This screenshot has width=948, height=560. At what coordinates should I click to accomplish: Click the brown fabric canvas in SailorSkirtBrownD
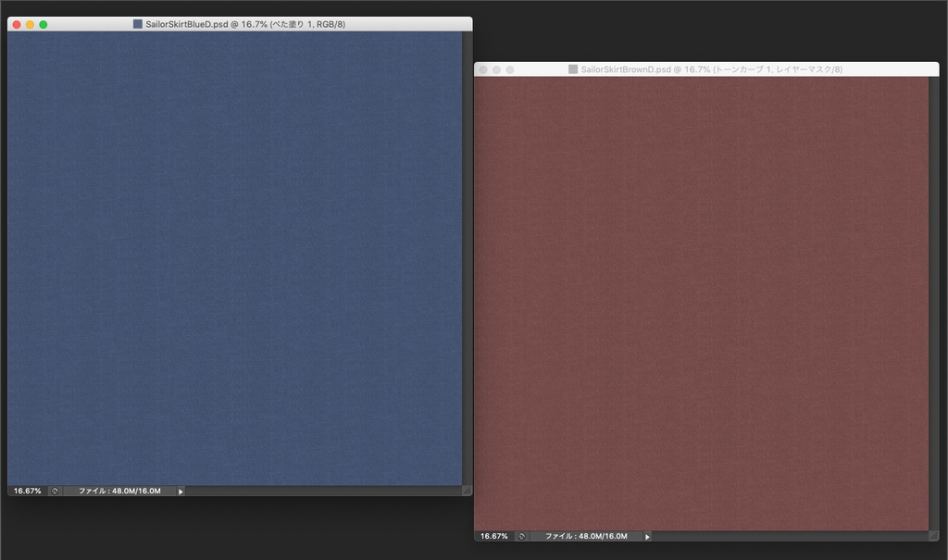point(702,304)
